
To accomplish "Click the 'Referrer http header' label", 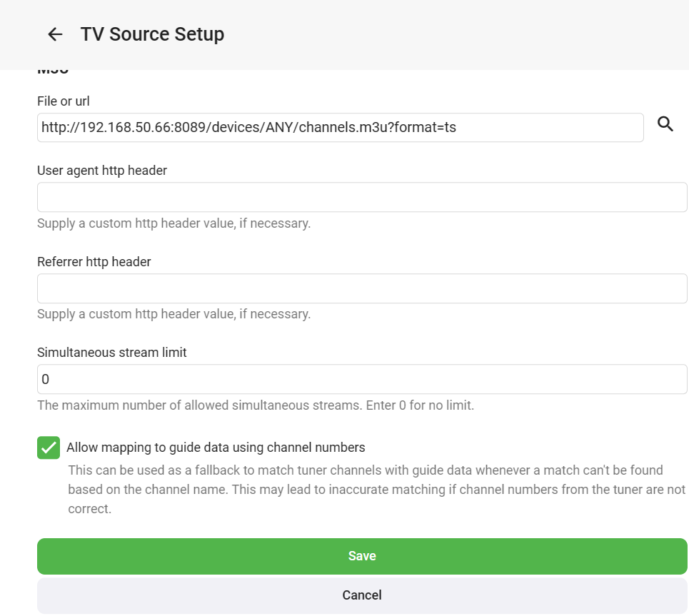I will pyautogui.click(x=94, y=262).
